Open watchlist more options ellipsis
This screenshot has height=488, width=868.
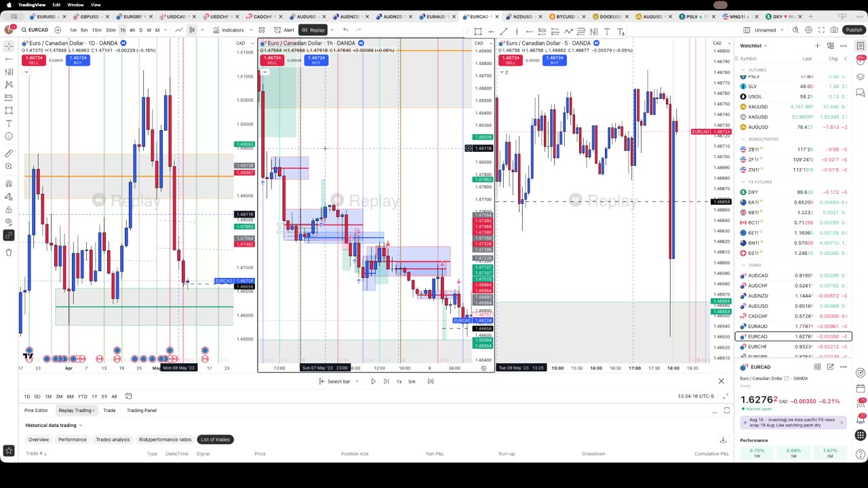843,45
